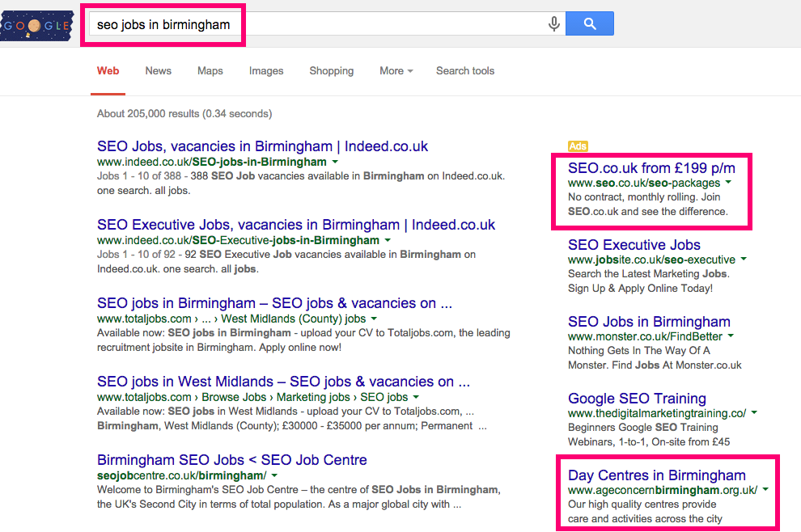Switch to the News tab
Screen dimensions: 801x532
[x=159, y=71]
